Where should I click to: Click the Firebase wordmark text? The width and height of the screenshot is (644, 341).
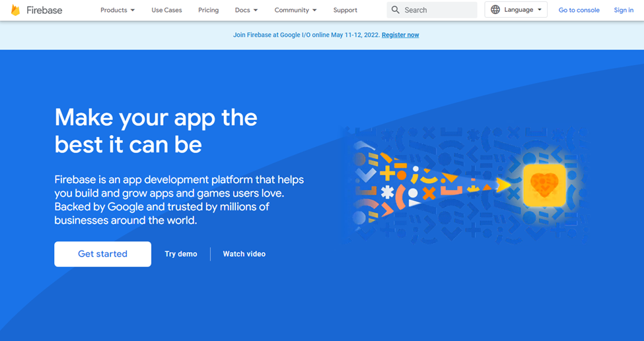click(44, 11)
